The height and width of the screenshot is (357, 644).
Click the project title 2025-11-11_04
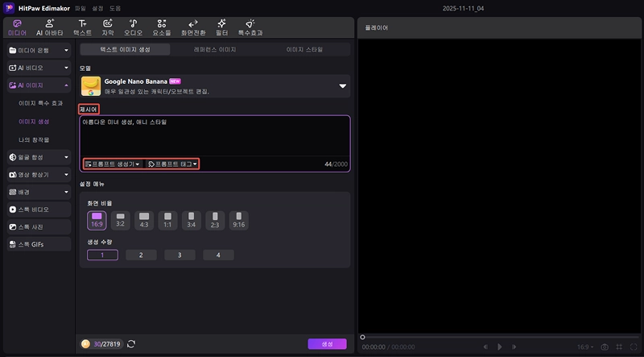(x=464, y=8)
